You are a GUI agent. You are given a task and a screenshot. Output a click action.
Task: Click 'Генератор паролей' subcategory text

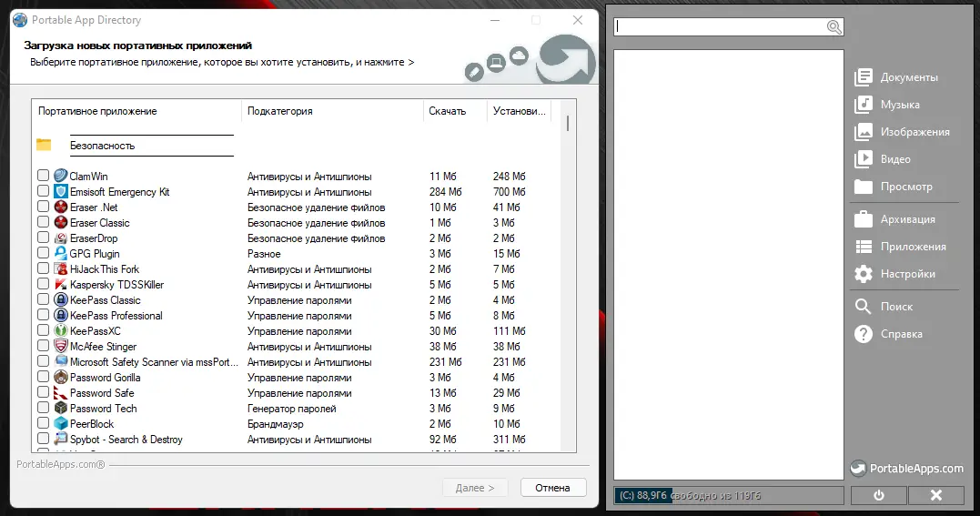[292, 409]
